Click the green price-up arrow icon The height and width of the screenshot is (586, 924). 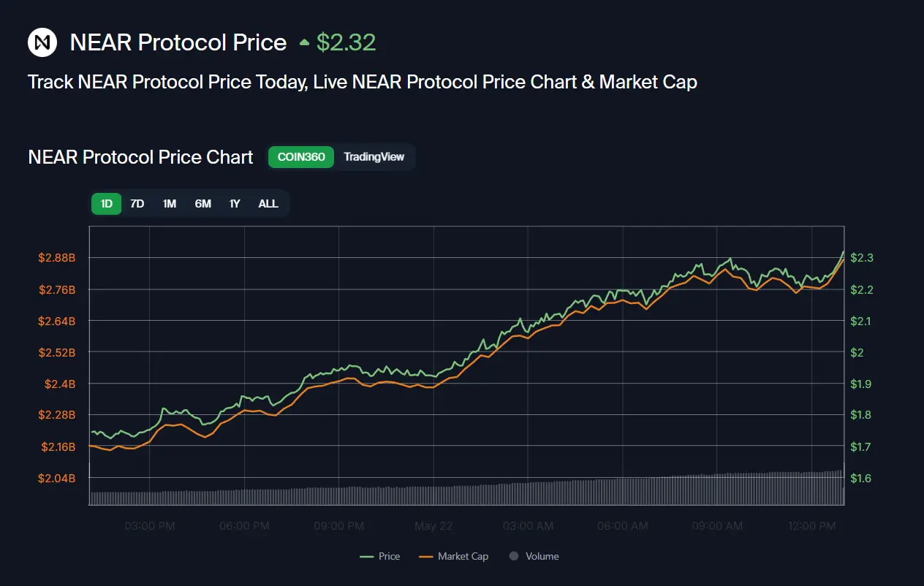(x=304, y=43)
